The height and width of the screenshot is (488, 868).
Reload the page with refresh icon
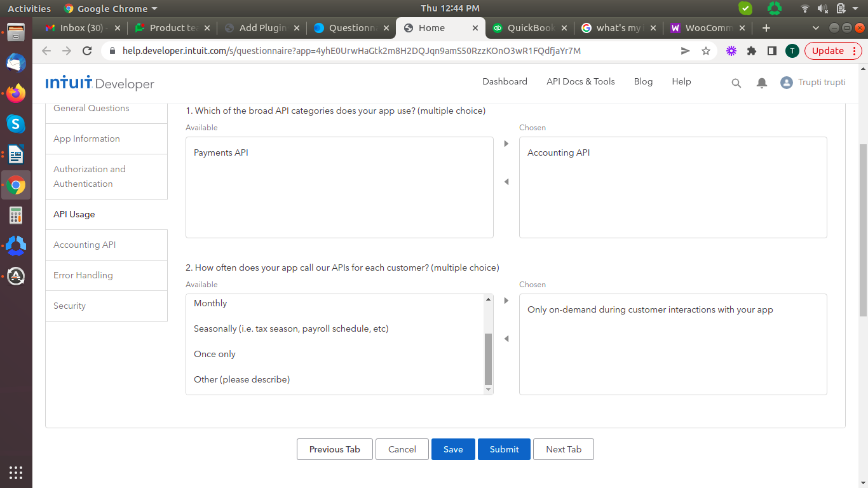pos(87,51)
